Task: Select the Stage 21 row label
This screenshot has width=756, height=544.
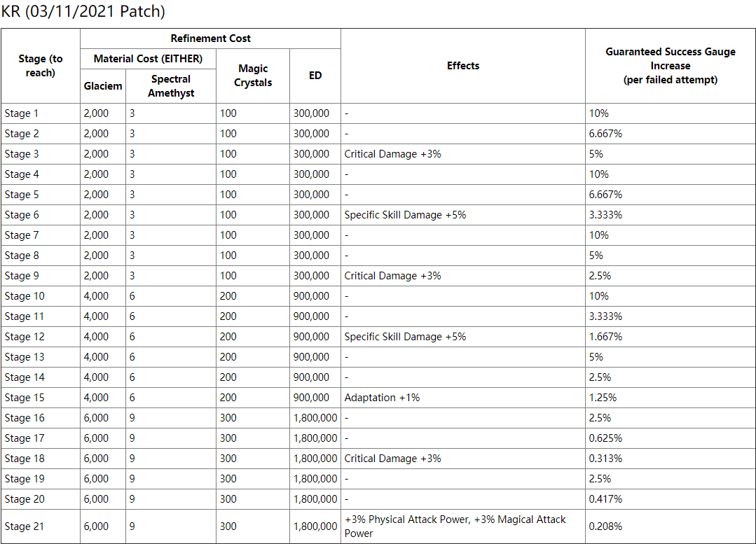Action: 25,526
